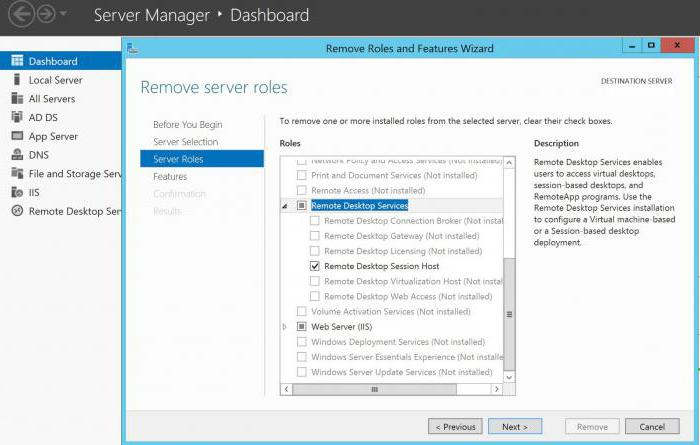Open navigation history dropdown beside forward arrow

[63, 14]
